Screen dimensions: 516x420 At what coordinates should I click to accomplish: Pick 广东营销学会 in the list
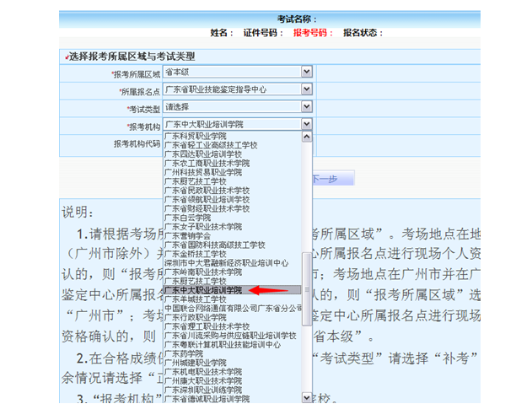(x=187, y=235)
